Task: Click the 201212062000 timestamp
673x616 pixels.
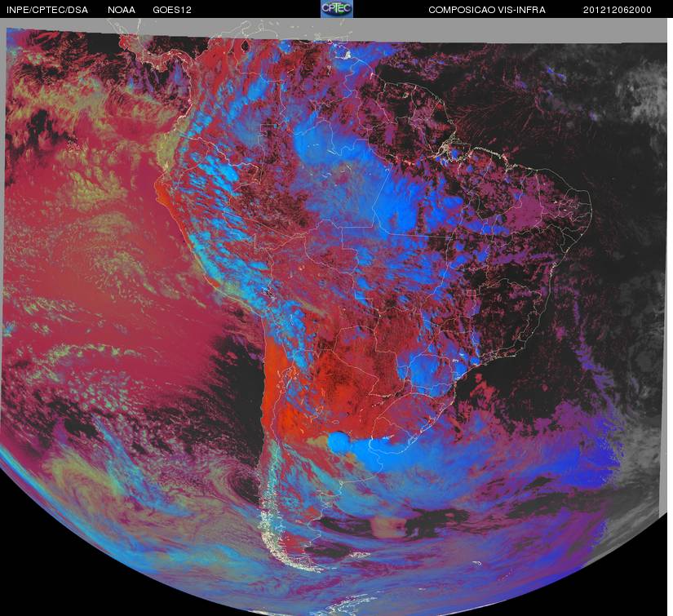Action: tap(618, 10)
